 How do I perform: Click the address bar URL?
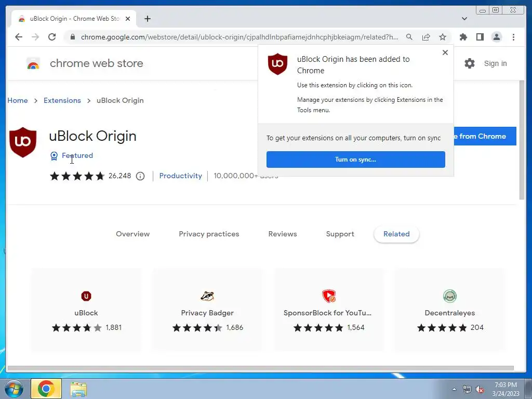240,37
